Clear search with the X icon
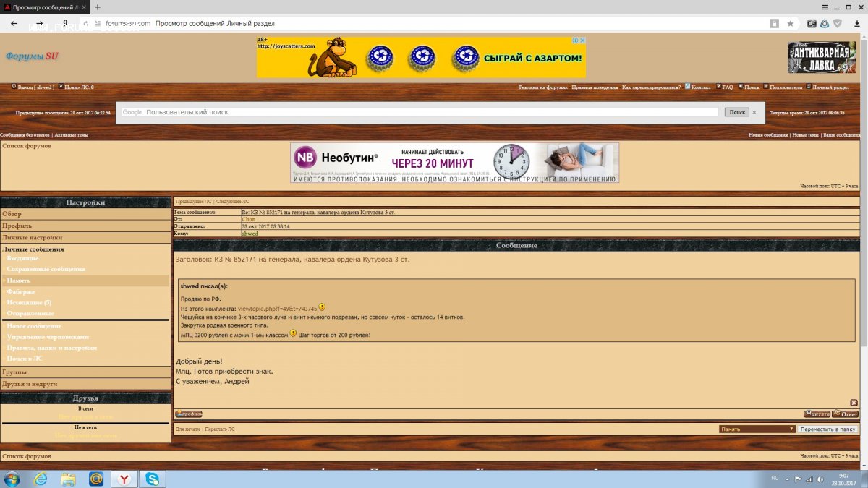Screen dimensions: 868x488 (x=754, y=112)
